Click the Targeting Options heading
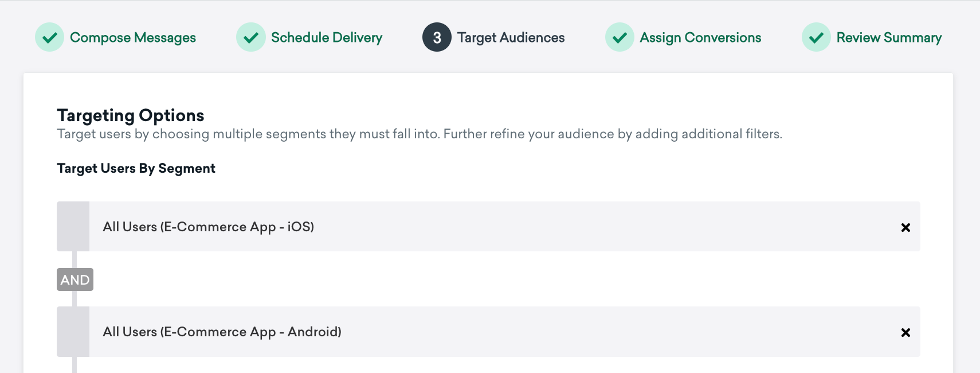The image size is (980, 373). pyautogui.click(x=131, y=115)
